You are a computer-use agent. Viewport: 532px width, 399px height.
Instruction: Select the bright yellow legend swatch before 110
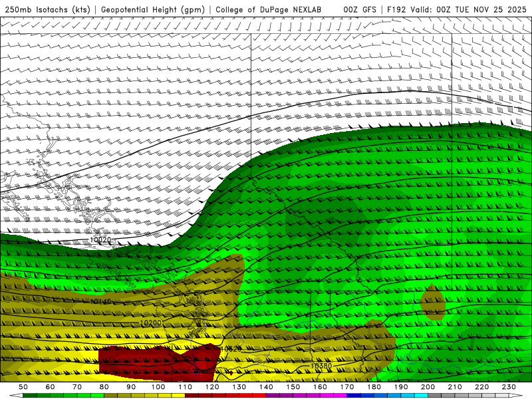(x=178, y=396)
